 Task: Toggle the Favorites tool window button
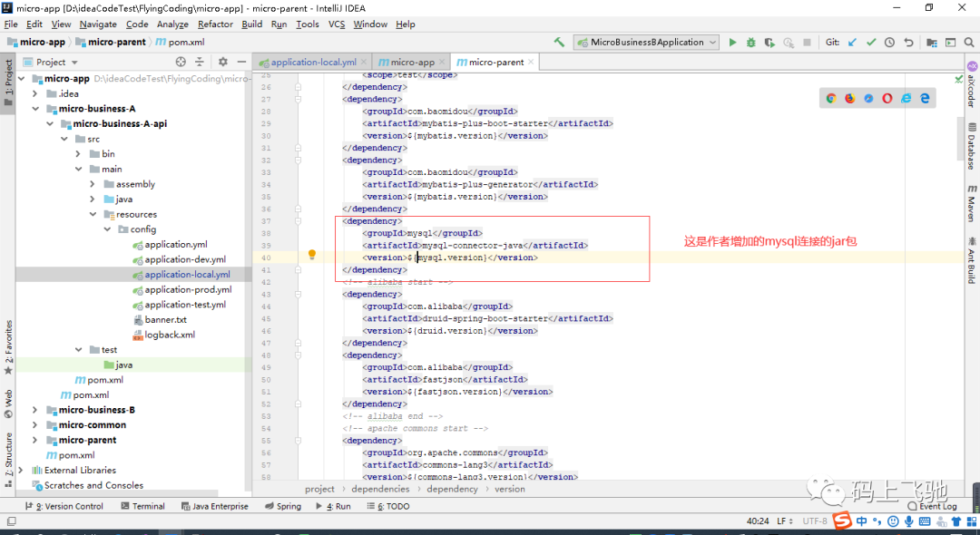point(8,347)
